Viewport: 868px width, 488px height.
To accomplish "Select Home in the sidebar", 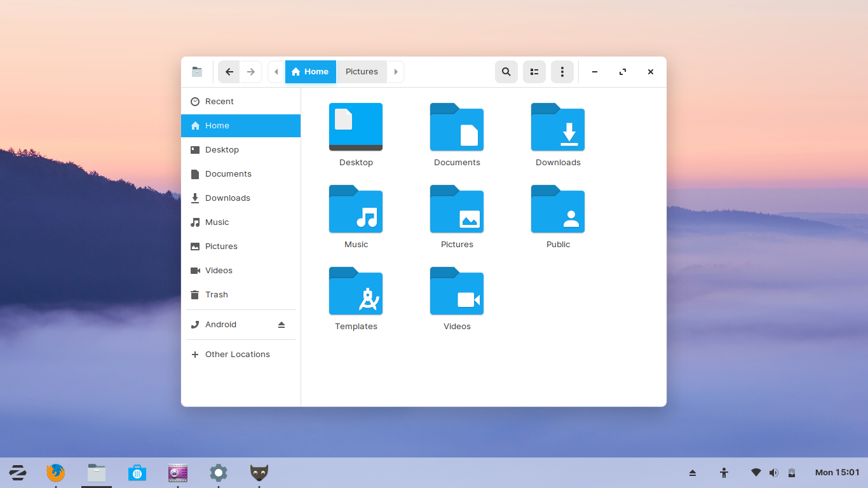I will 241,126.
